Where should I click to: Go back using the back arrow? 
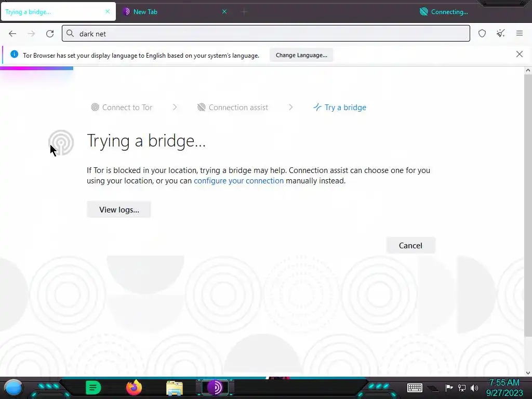(12, 34)
